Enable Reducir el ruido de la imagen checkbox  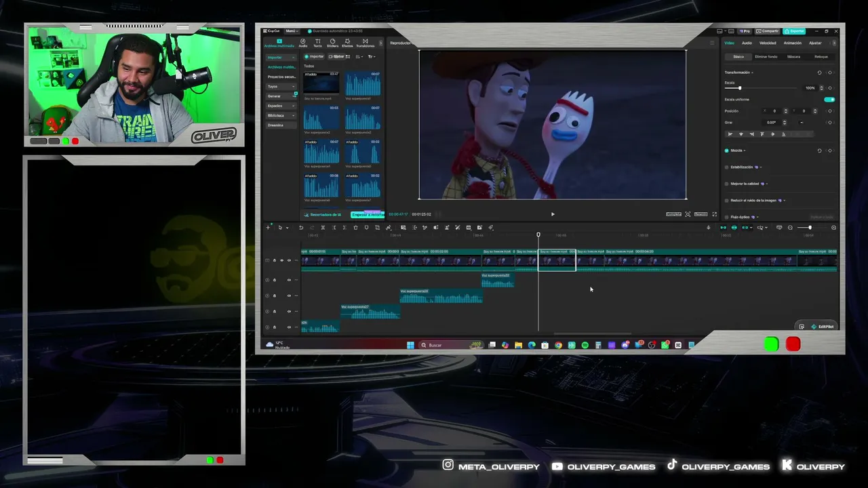coord(726,201)
